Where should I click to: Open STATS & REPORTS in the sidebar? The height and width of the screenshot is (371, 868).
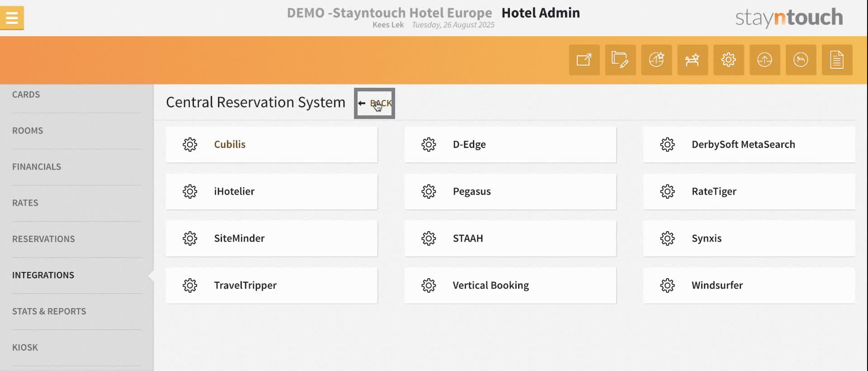pos(49,312)
